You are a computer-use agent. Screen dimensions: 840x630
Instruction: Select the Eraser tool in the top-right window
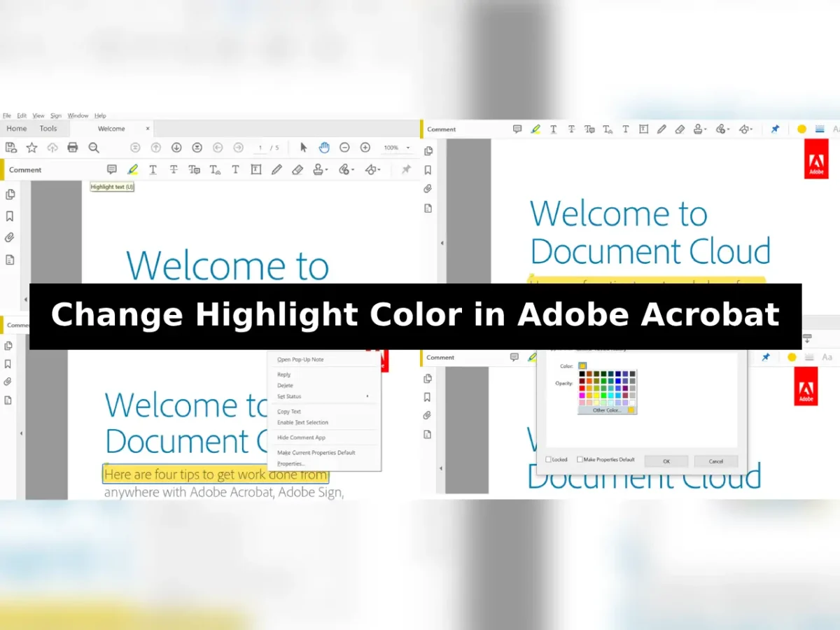point(680,129)
